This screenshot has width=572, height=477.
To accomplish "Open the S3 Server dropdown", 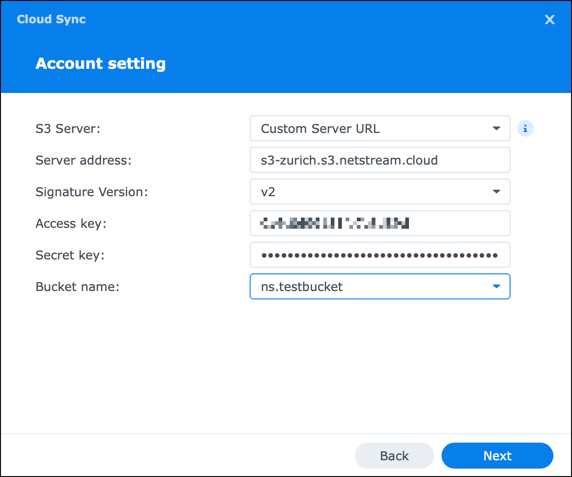I will click(x=380, y=128).
